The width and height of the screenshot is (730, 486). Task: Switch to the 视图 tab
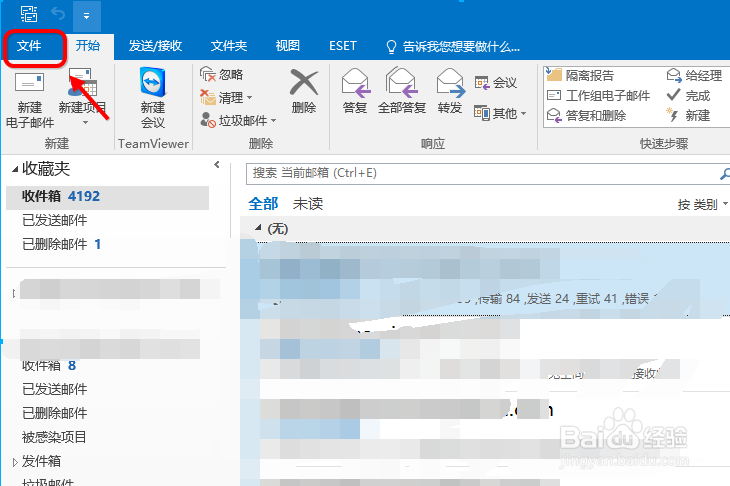287,46
